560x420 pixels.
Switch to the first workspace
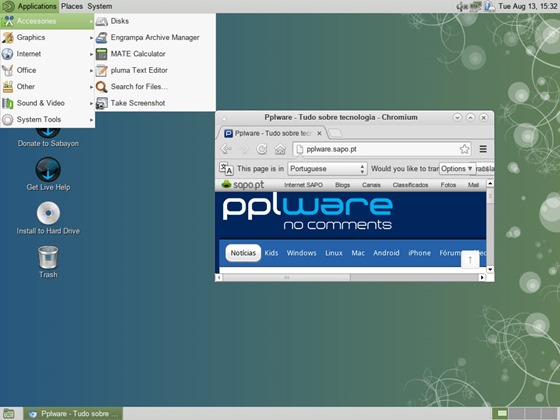[501, 414]
